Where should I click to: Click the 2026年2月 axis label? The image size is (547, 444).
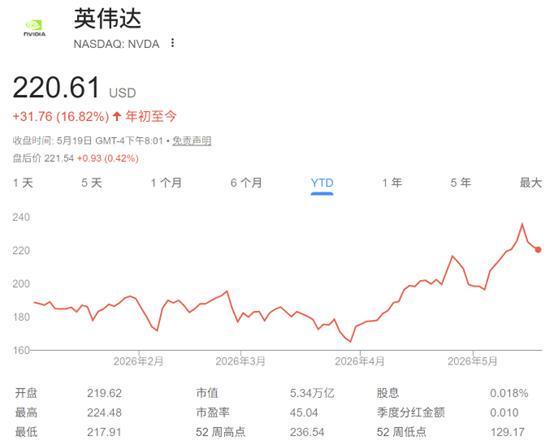point(138,361)
